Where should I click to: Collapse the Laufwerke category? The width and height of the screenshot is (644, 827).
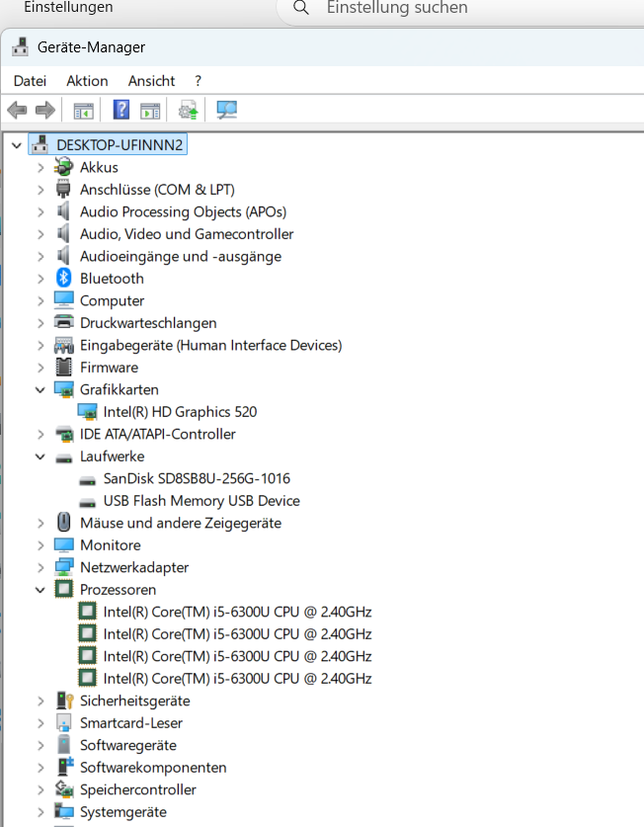[40, 456]
